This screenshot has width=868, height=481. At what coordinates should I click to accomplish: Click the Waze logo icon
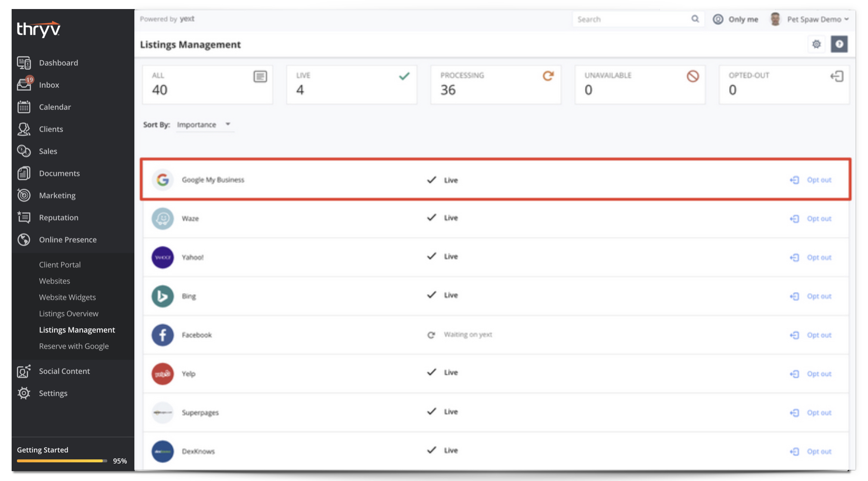point(163,219)
